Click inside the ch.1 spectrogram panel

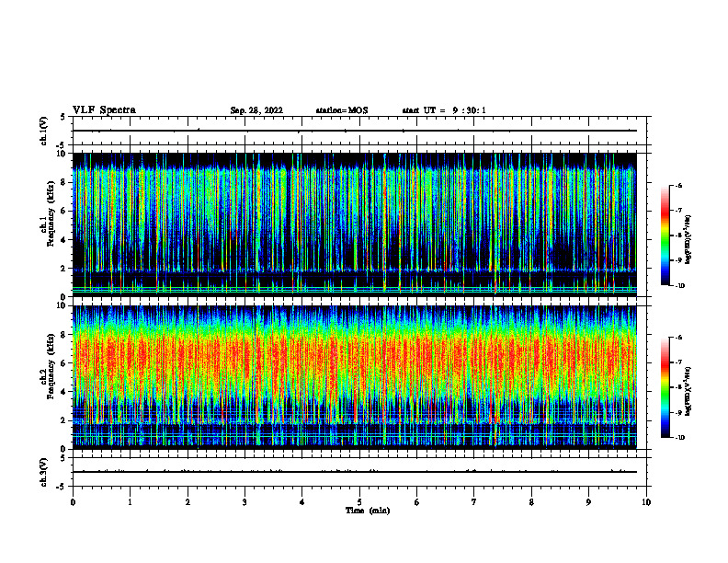click(354, 224)
